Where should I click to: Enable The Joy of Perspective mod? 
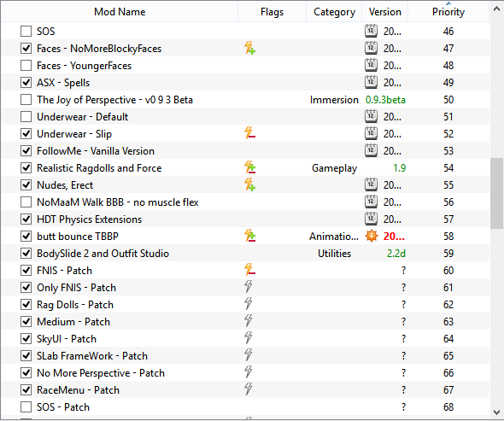coord(26,100)
